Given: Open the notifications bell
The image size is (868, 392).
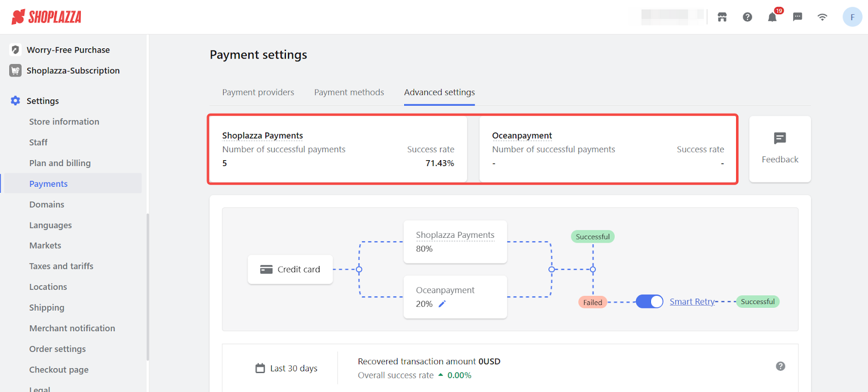Looking at the screenshot, I should tap(773, 17).
